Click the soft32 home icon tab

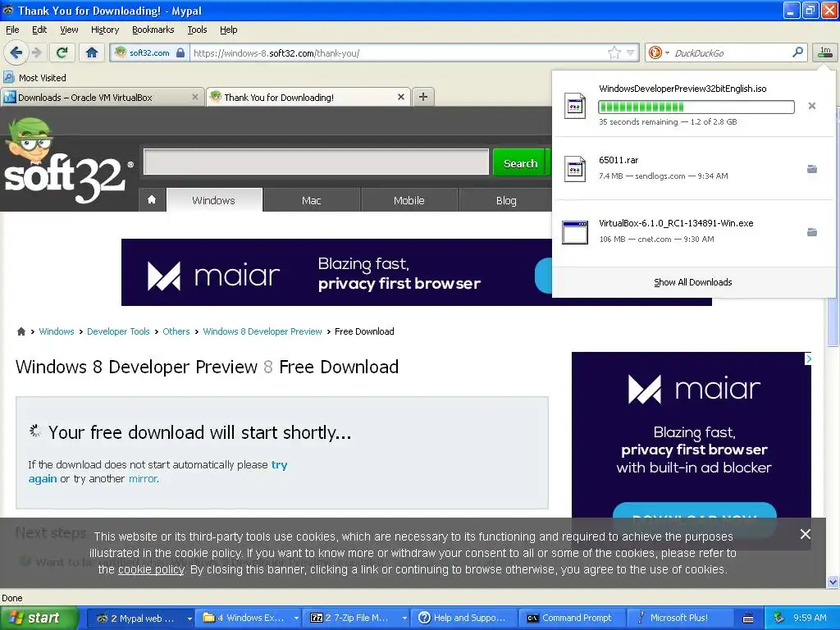152,200
